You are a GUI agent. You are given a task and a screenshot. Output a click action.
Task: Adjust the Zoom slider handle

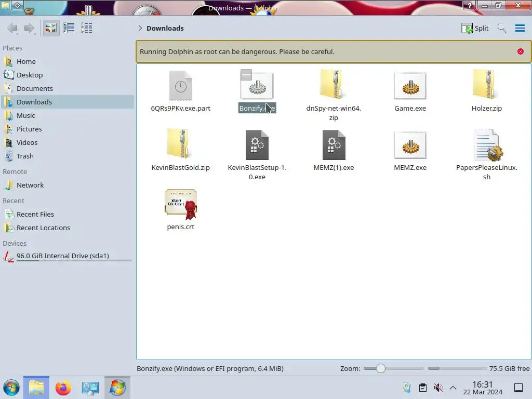(x=381, y=368)
